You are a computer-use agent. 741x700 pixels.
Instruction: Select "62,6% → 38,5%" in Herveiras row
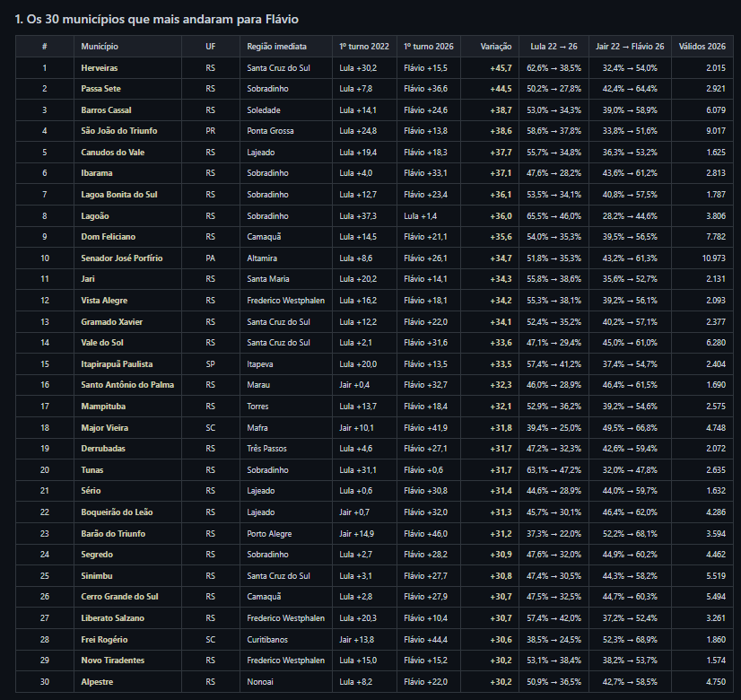click(x=554, y=68)
